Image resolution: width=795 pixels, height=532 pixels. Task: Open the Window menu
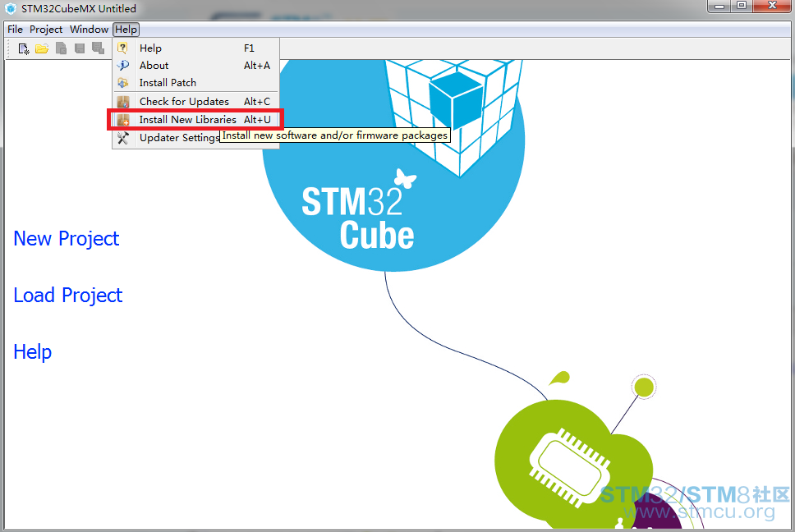(x=90, y=30)
